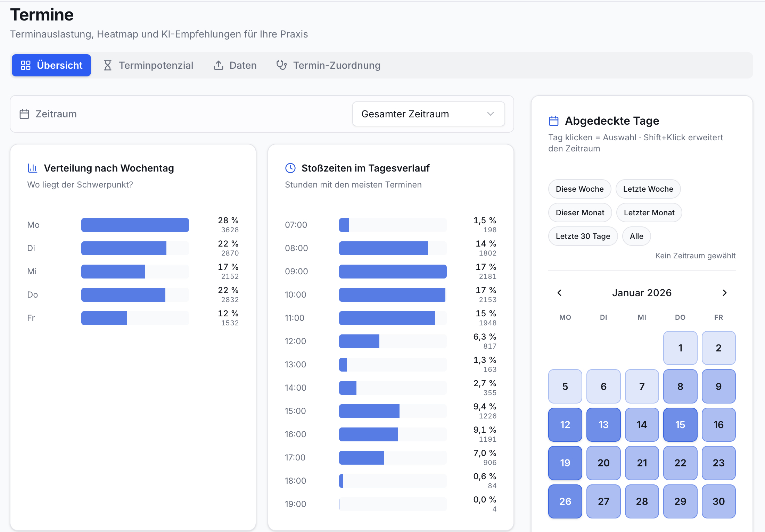Select the Diese Woche filter
Image resolution: width=765 pixels, height=532 pixels.
579,189
